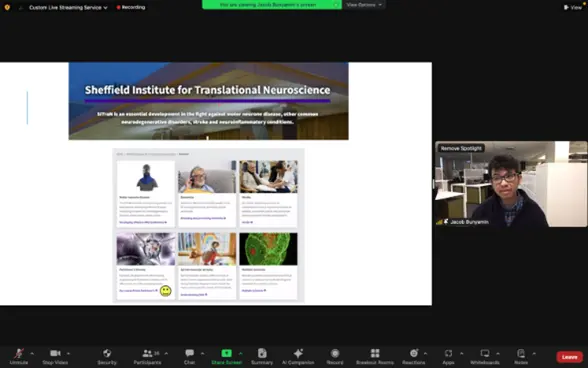
Task: Open the Chat panel
Action: pos(189,356)
